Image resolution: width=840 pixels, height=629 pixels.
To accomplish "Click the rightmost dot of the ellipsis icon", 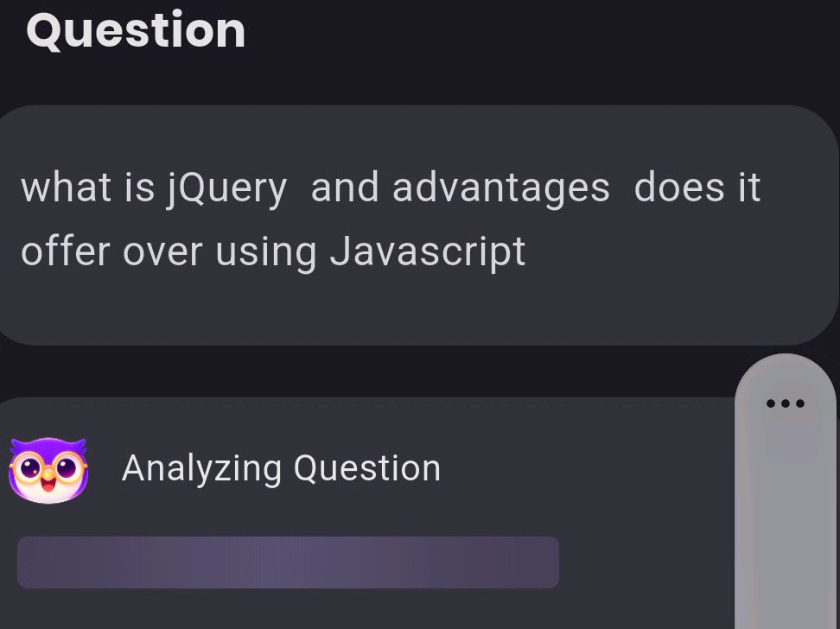I will tap(801, 403).
